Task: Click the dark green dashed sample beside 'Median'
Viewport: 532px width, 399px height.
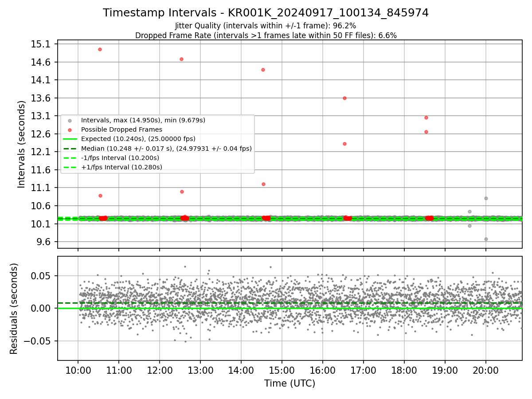Action: [x=70, y=149]
